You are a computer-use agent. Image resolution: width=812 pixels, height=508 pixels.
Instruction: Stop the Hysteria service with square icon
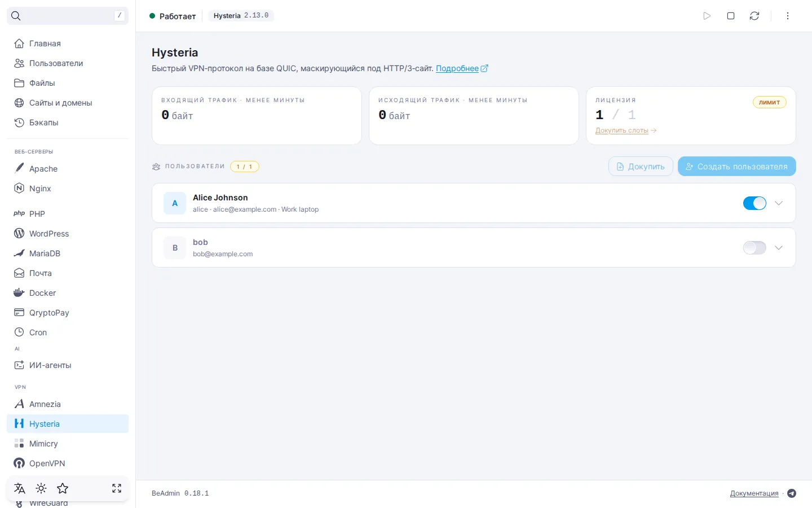(731, 16)
